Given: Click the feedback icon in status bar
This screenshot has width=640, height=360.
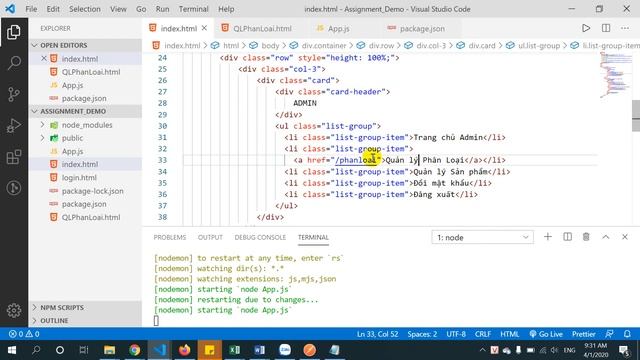Looking at the screenshot, I should click(x=609, y=334).
